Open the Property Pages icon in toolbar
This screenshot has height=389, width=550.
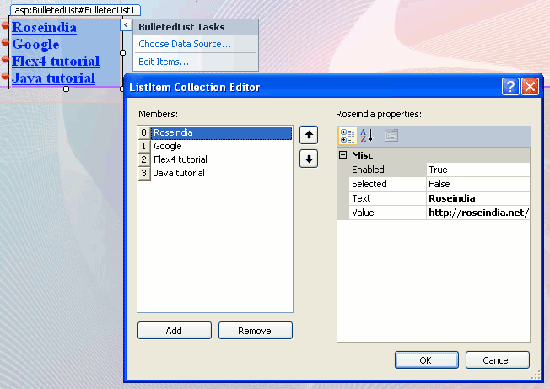[x=391, y=136]
